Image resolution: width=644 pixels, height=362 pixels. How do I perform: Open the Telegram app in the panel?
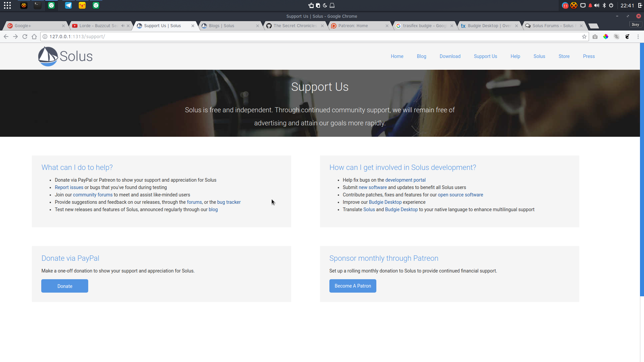[68, 5]
